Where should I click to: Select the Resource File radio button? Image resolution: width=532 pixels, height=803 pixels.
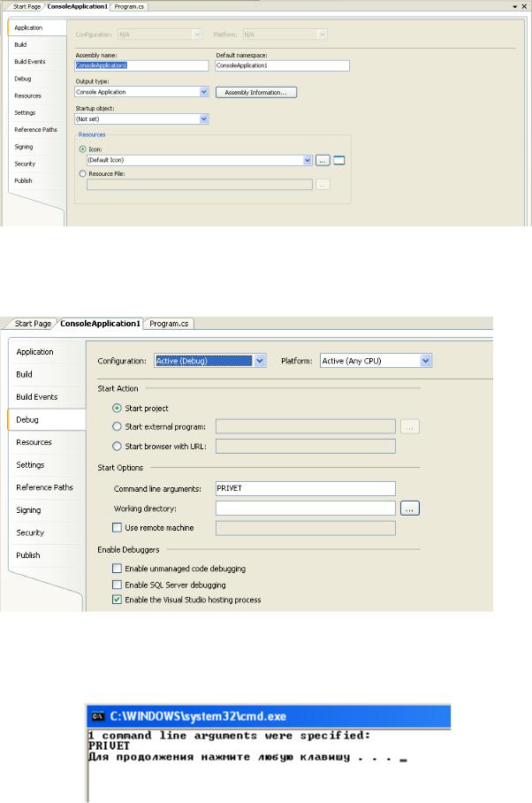(x=82, y=173)
